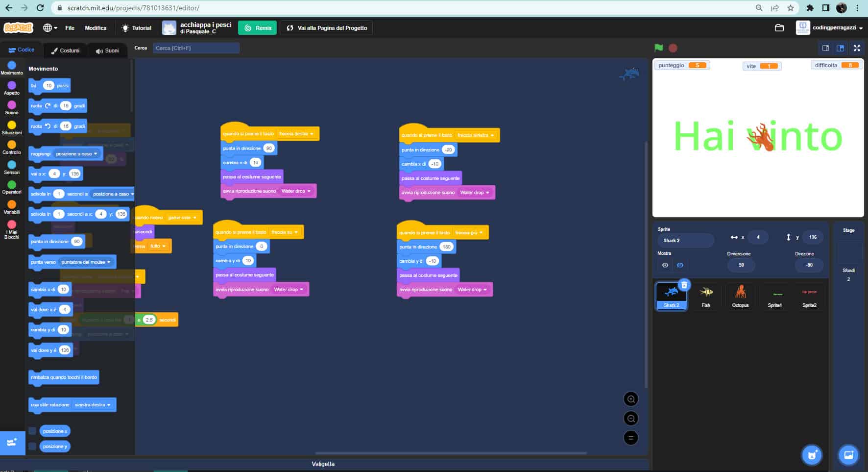The height and width of the screenshot is (472, 868).
Task: Enter fullscreen stage mode
Action: (857, 48)
